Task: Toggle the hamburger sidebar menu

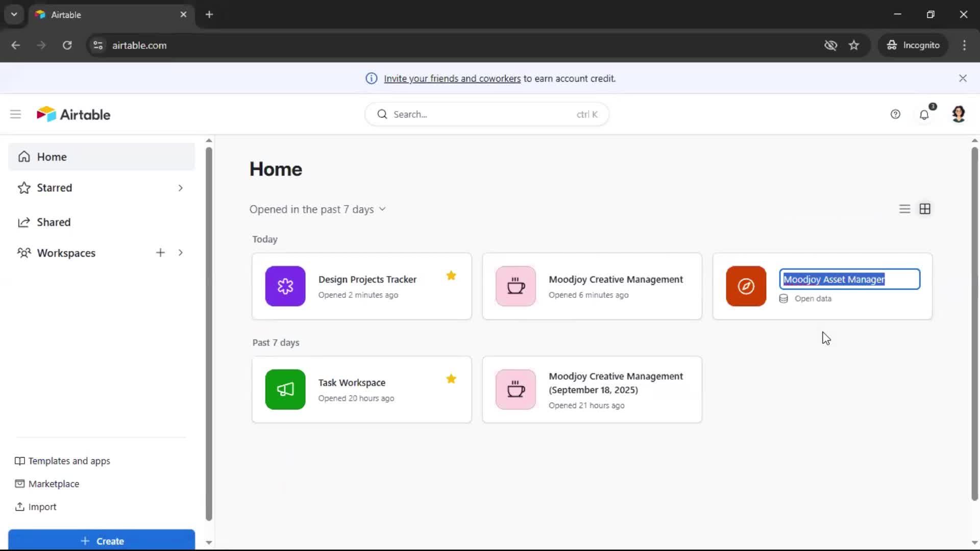Action: [15, 114]
